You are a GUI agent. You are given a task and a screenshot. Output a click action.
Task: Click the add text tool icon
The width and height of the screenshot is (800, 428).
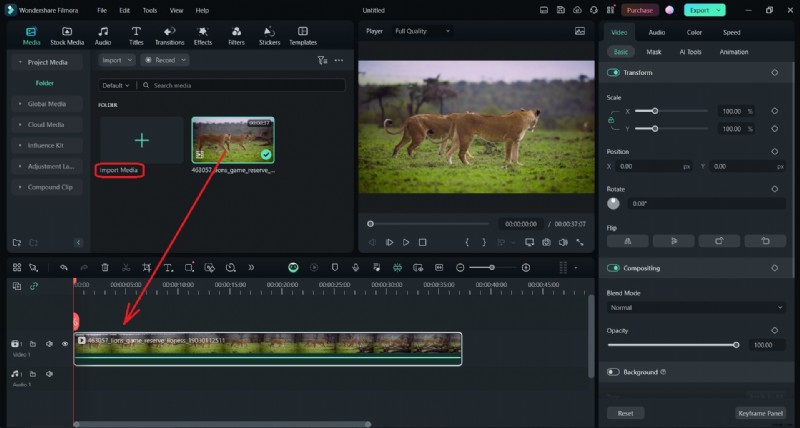click(168, 267)
